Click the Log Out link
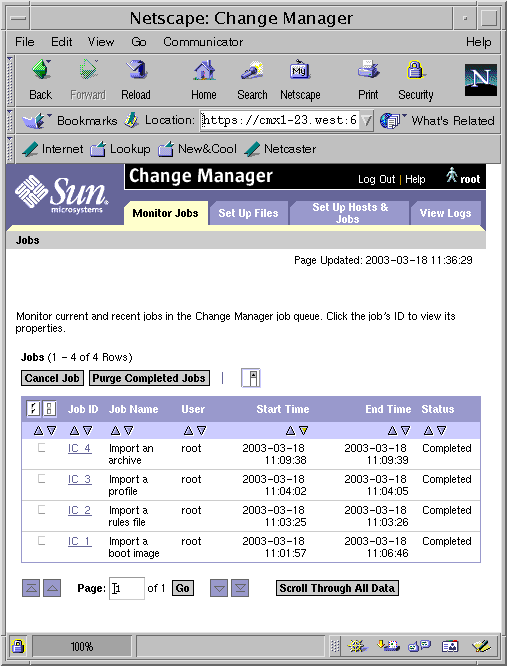Screen dimensions: 507x666 pos(376,179)
